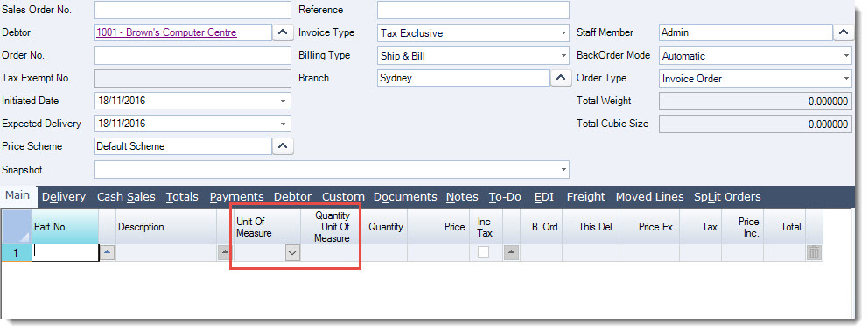Click the Staff Member Admin field

pos(746,32)
